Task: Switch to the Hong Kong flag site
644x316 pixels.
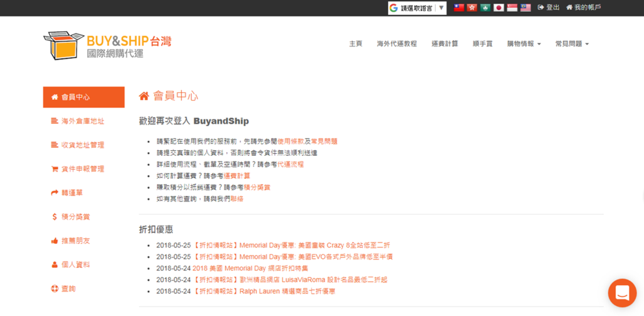Action: pyautogui.click(x=472, y=8)
